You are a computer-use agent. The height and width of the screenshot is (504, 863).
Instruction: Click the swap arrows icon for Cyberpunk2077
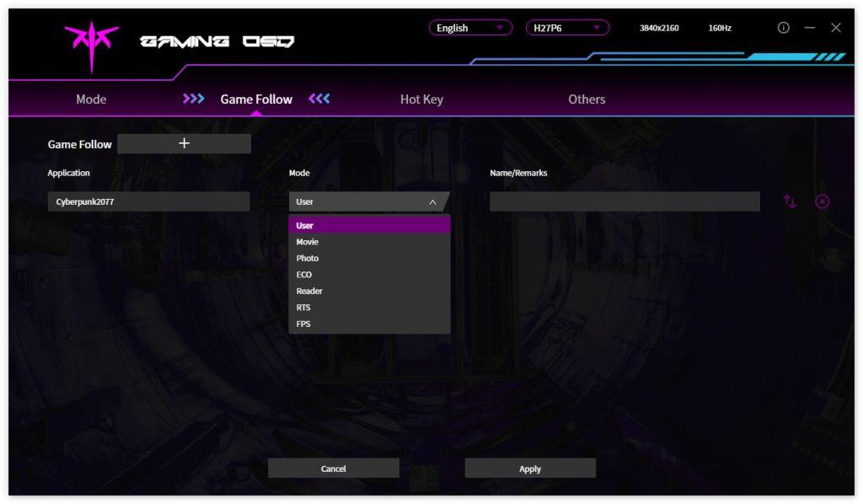(790, 201)
